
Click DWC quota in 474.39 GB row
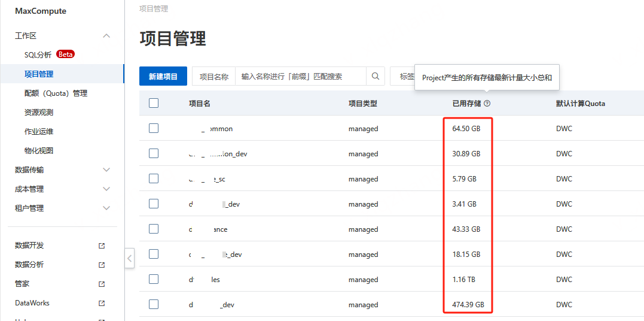coord(564,305)
